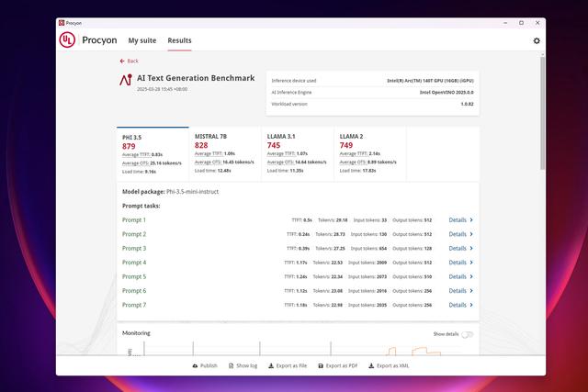Select the LLAMA 3.1 result tab
Screen dimensions: 588x392
(x=298, y=154)
